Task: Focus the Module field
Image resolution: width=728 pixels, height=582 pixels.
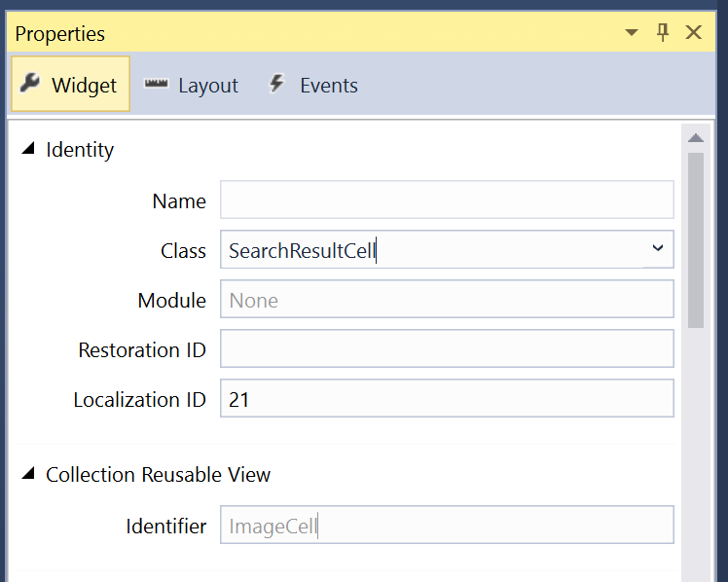Action: (x=447, y=300)
